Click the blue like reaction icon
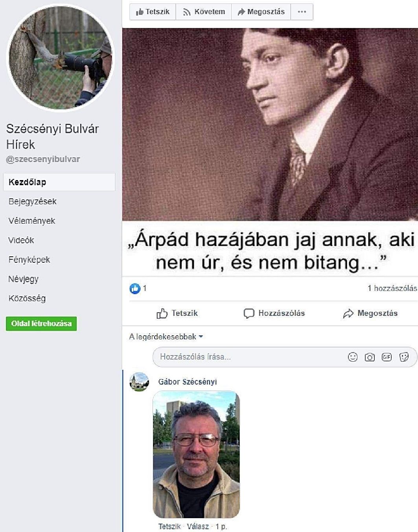This screenshot has height=532, width=418. [135, 289]
